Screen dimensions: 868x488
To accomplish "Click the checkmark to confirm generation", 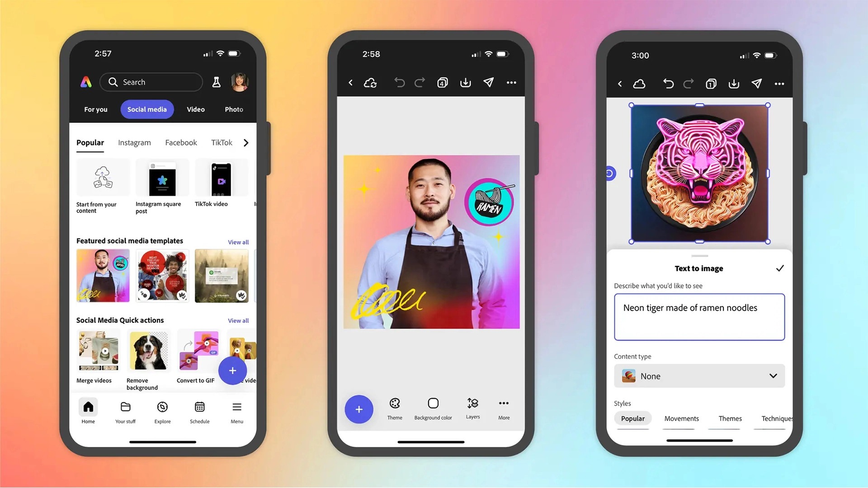I will click(x=780, y=268).
